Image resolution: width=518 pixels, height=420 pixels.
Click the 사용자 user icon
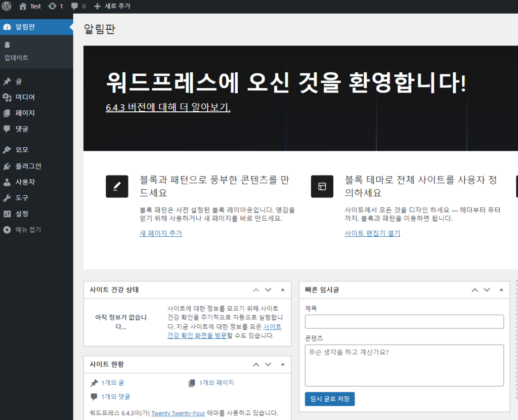coord(7,182)
